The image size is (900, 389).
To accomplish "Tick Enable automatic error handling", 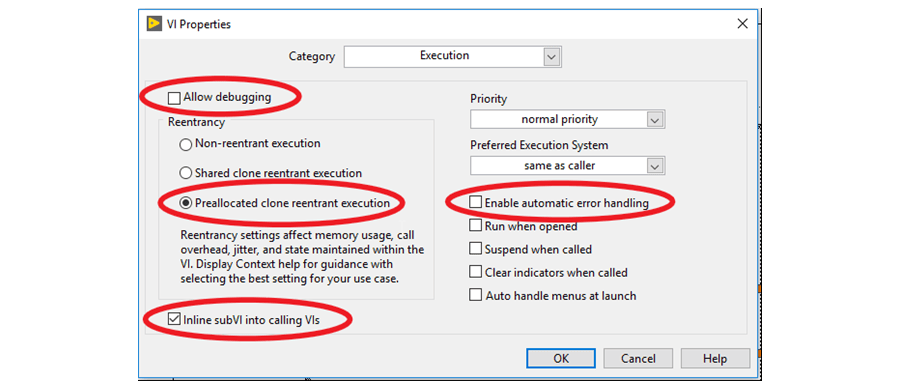I will tap(475, 203).
